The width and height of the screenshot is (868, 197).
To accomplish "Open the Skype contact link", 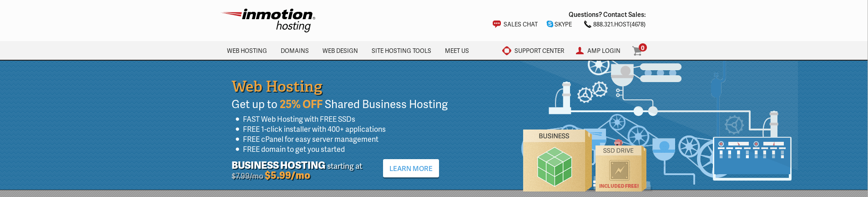I will click(563, 24).
